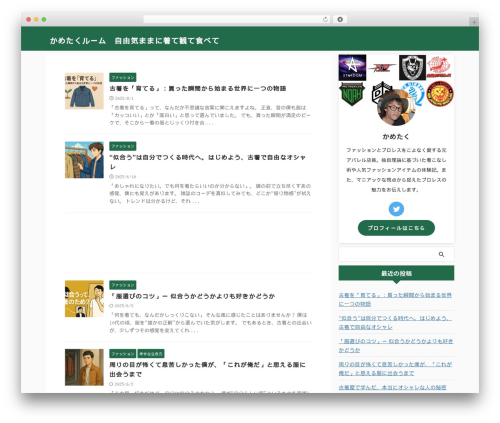
Task: Click the Stardom purple star logo in the sidebar
Action: pos(352,68)
